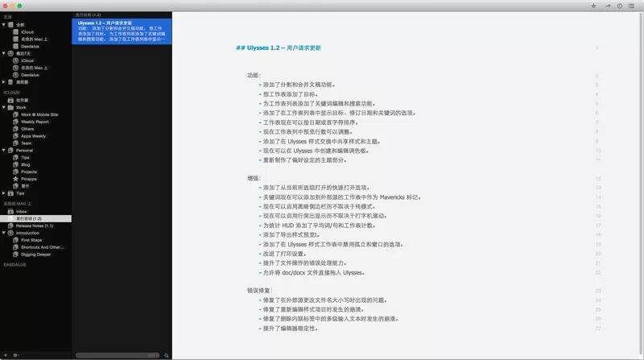Expand the collapsed Tips group above the Mac section
The image size is (644, 360).
pos(4,193)
